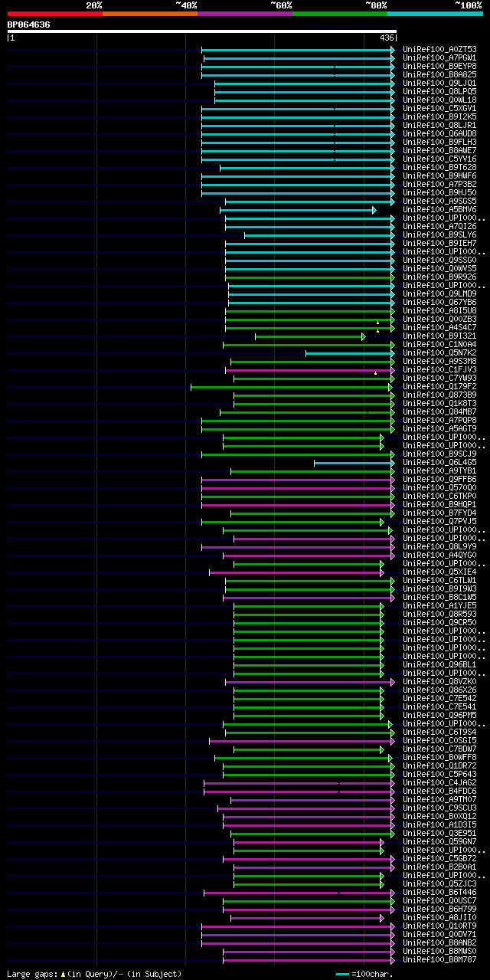
Task: Select the UniRef100_B0WFF8 label
Action: 439,758
